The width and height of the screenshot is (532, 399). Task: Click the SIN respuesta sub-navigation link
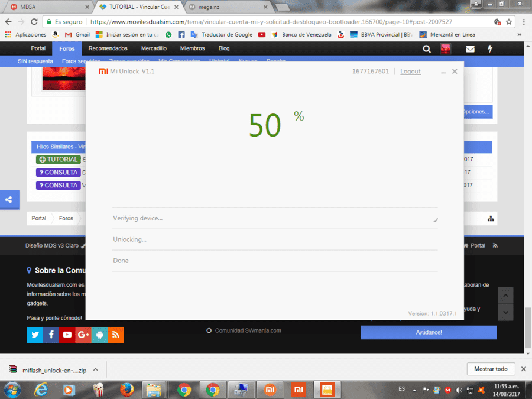click(35, 61)
